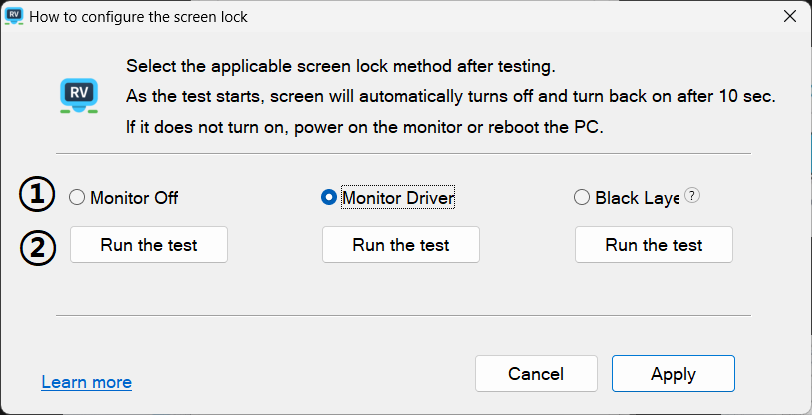
Task: Apply the selected screen lock method
Action: 673,374
